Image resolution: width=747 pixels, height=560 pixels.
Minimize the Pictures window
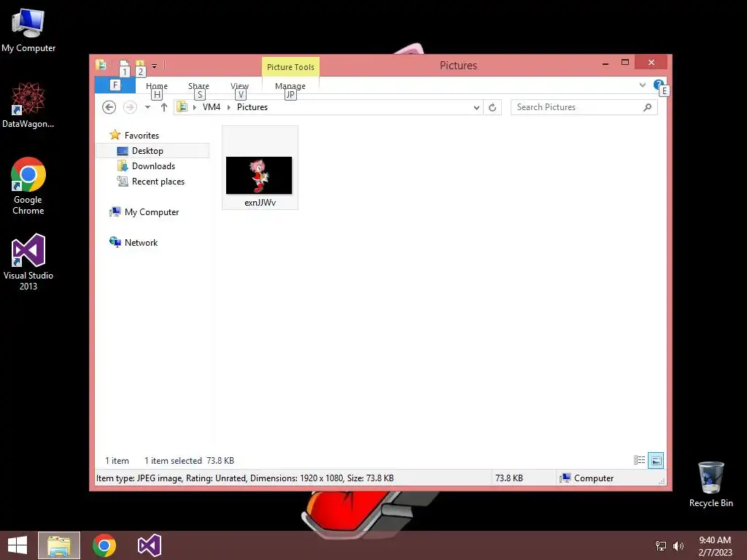coord(605,63)
